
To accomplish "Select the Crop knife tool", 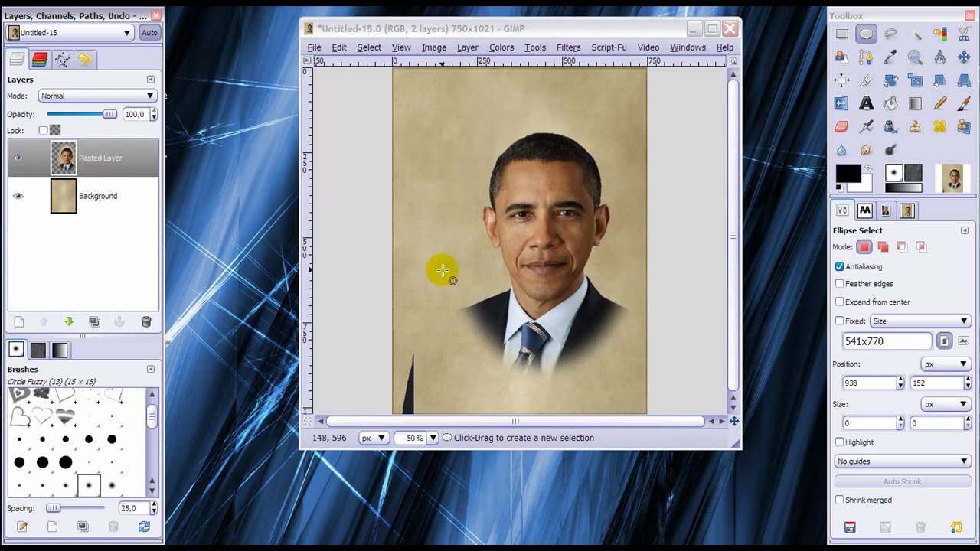I will coord(866,80).
